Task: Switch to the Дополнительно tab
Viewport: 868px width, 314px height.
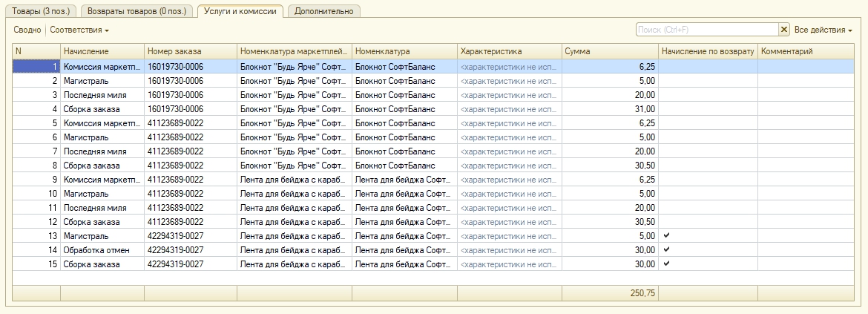Action: pos(323,11)
